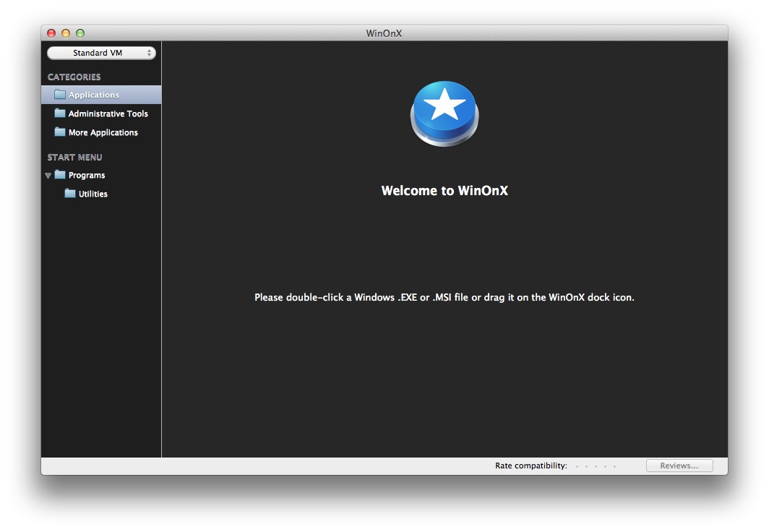
Task: Choose the More Applications label
Action: (103, 132)
